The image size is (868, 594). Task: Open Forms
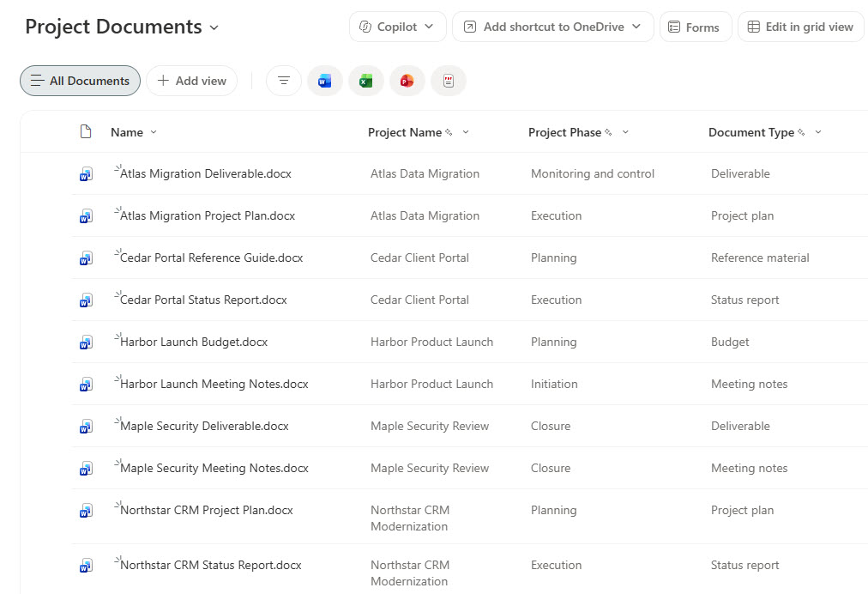696,27
